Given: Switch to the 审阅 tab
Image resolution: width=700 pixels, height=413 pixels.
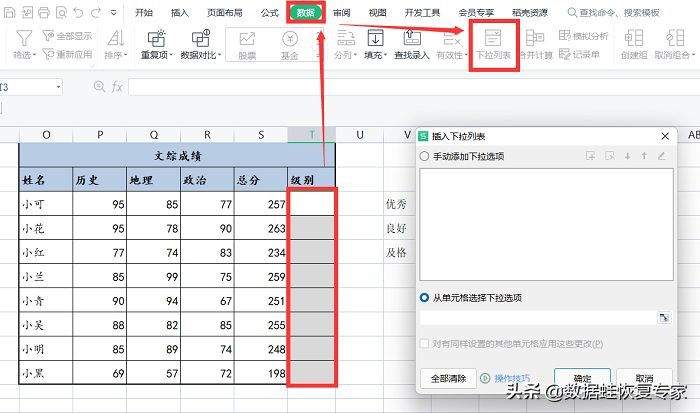Looking at the screenshot, I should [x=342, y=13].
